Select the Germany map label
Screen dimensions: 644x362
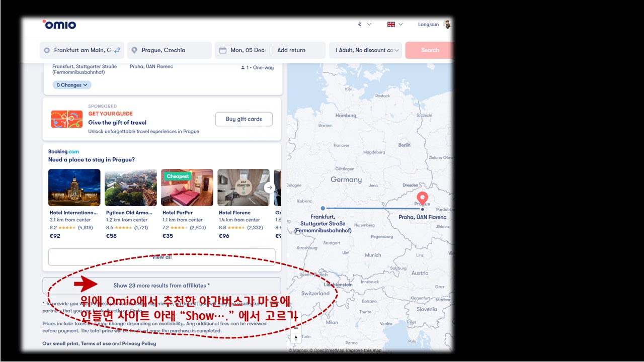coord(346,179)
